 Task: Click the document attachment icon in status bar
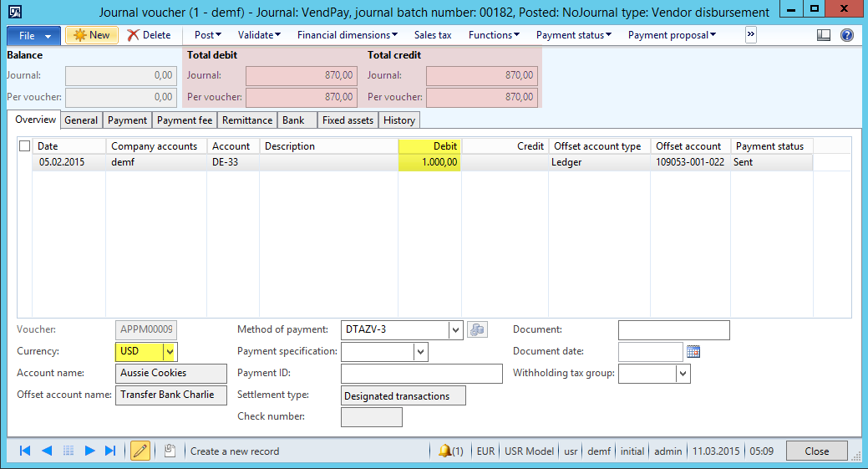pos(169,451)
